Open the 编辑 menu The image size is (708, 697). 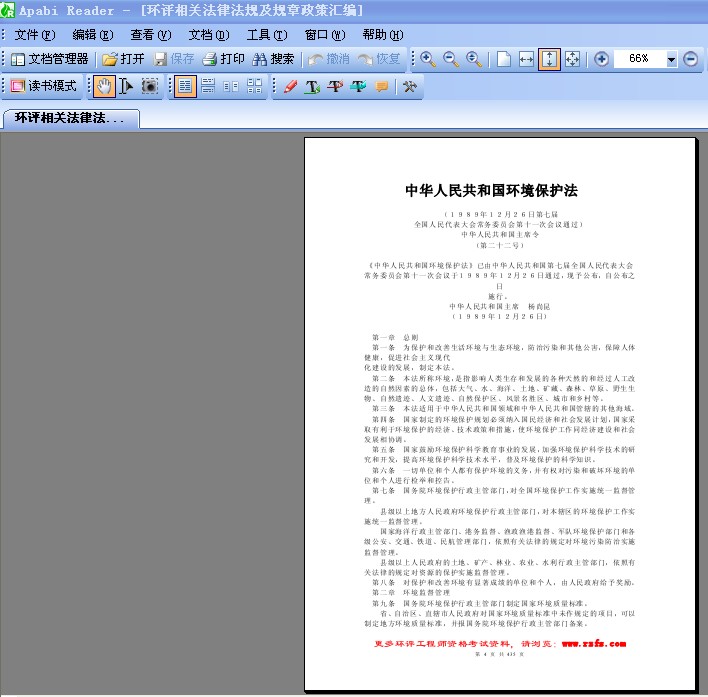[93, 35]
